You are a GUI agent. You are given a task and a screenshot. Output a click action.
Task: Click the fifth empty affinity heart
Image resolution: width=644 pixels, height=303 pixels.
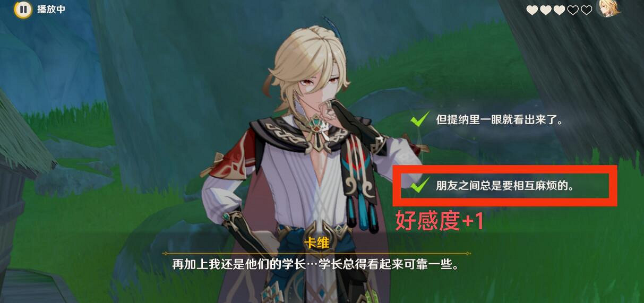[x=587, y=10]
